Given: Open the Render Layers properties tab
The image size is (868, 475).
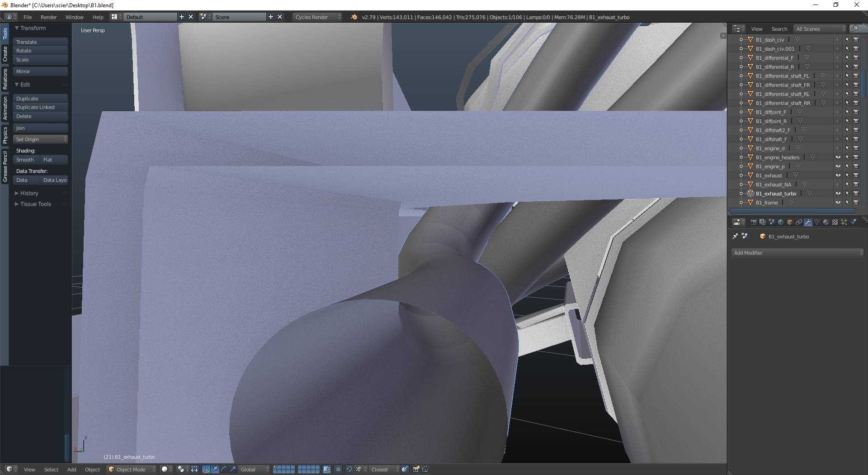Looking at the screenshot, I should pyautogui.click(x=763, y=222).
